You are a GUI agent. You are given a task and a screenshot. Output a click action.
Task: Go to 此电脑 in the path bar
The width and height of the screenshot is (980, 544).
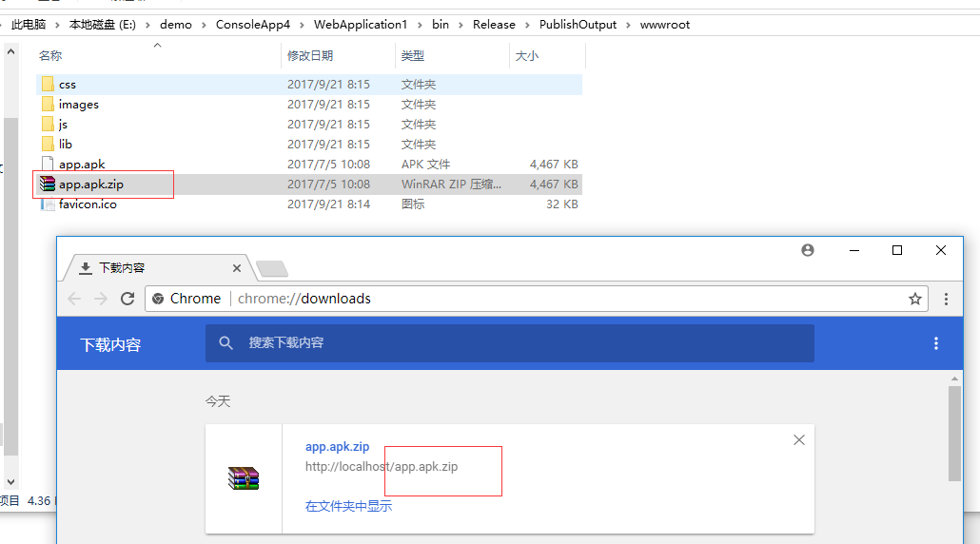(x=29, y=25)
